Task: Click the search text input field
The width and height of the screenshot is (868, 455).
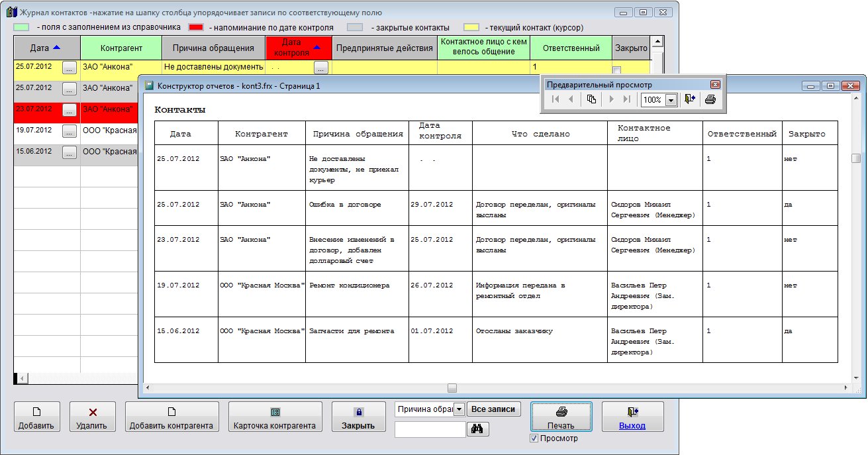Action: pyautogui.click(x=430, y=429)
